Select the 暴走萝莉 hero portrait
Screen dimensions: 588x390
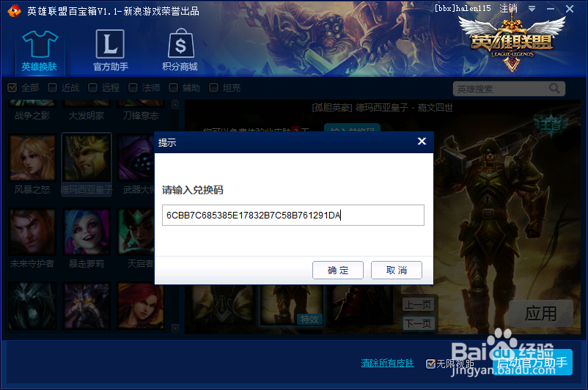87,232
